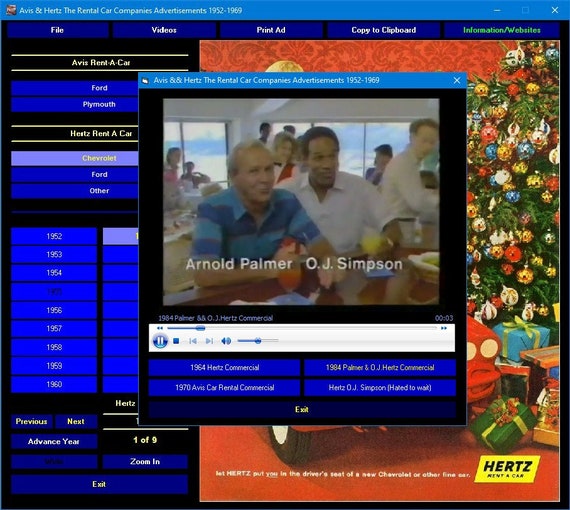Play 1970 Avis Car Rental Commercial

click(224, 387)
